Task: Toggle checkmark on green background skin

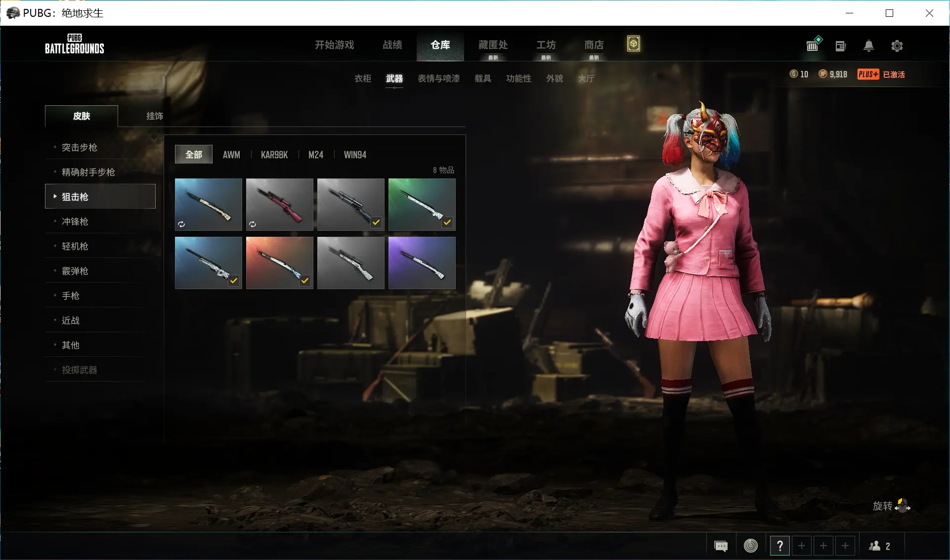Action: click(x=447, y=222)
